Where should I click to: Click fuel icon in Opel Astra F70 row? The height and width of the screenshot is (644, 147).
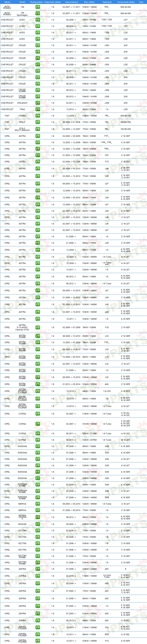37,161
